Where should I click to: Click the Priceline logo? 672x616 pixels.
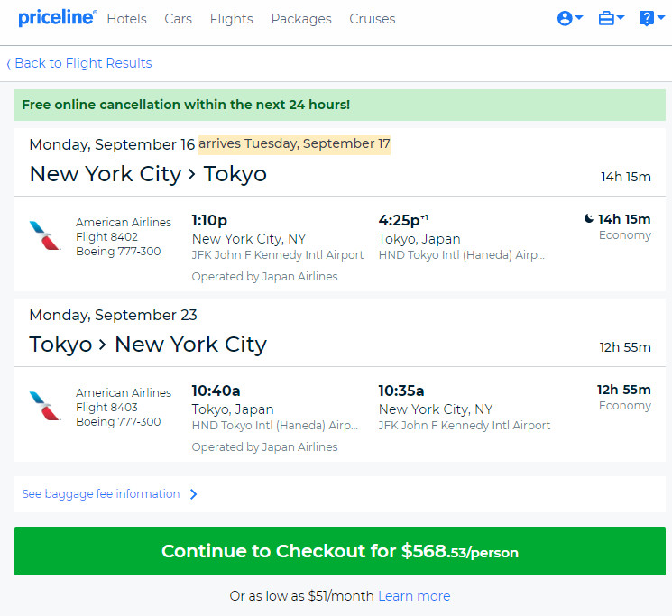[57, 18]
